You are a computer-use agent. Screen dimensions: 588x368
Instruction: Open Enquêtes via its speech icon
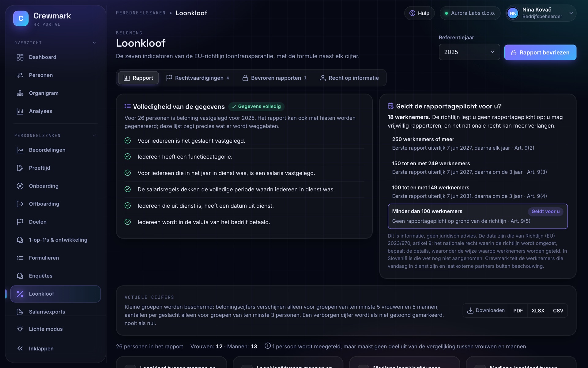click(20, 276)
